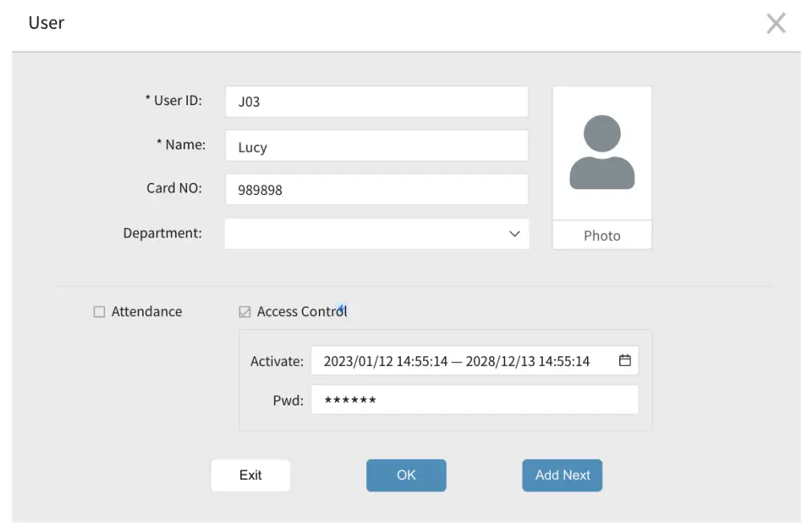
Task: Enable the Attendance checkbox
Action: 100,312
